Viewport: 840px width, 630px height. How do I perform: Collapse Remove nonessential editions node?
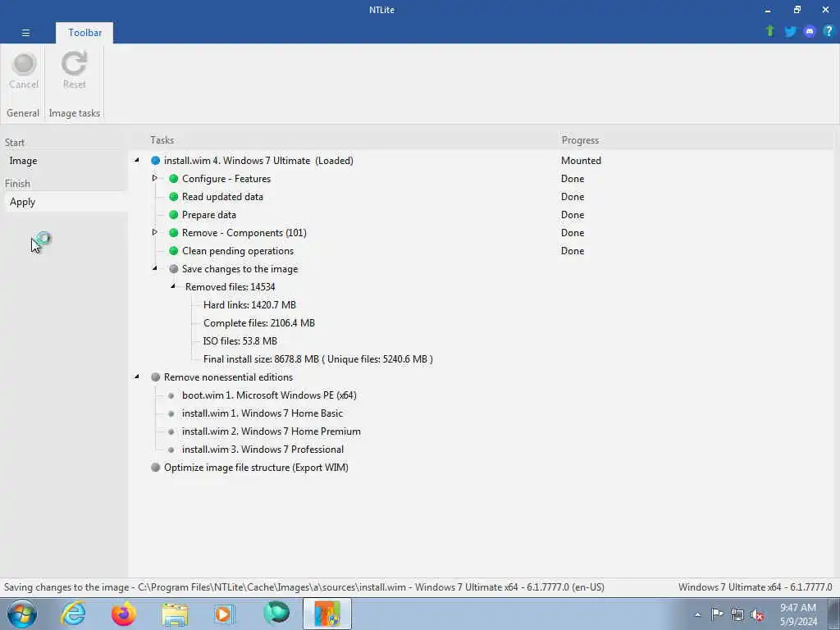tap(137, 377)
